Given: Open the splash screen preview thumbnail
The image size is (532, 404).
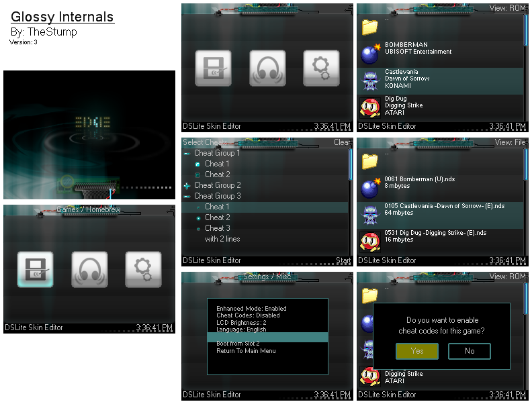Looking at the screenshot, I should (x=89, y=135).
